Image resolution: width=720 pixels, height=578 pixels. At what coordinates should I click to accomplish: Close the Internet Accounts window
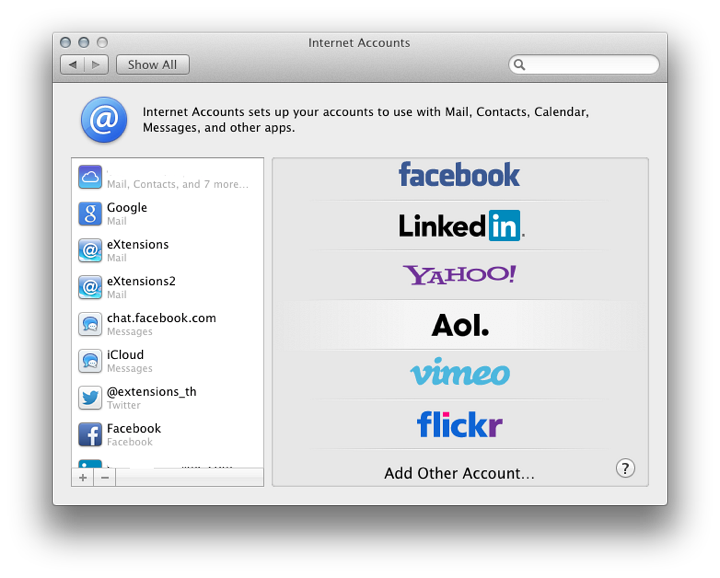point(65,42)
